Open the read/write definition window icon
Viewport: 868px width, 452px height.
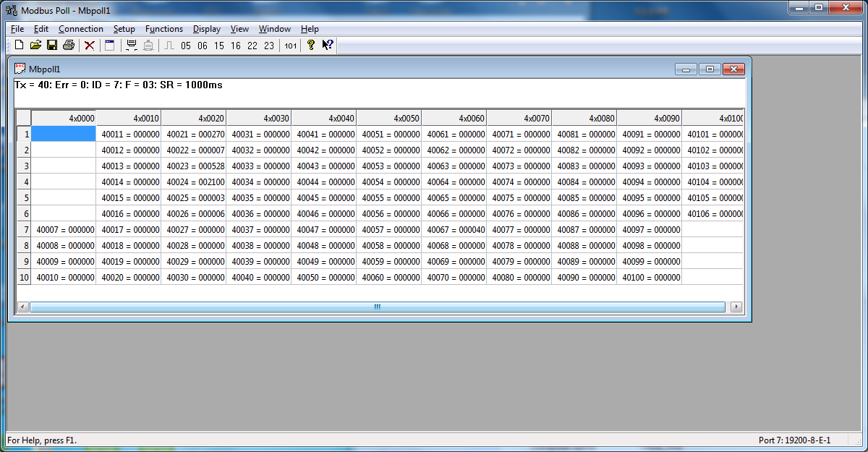tap(110, 46)
